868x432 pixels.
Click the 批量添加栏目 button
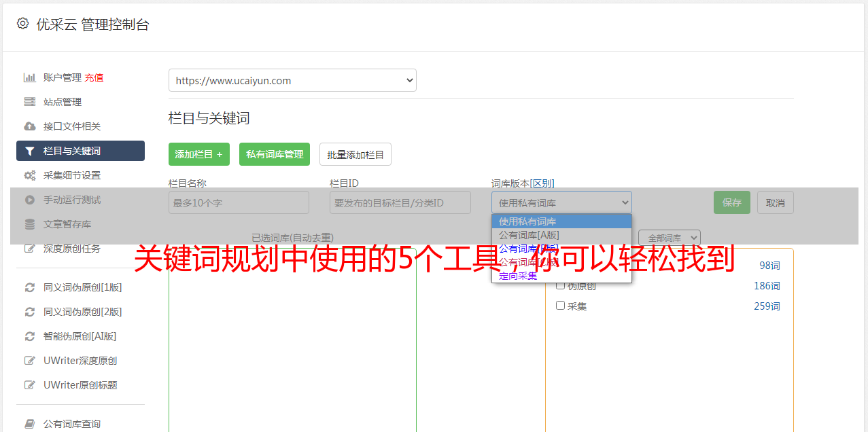pyautogui.click(x=355, y=154)
